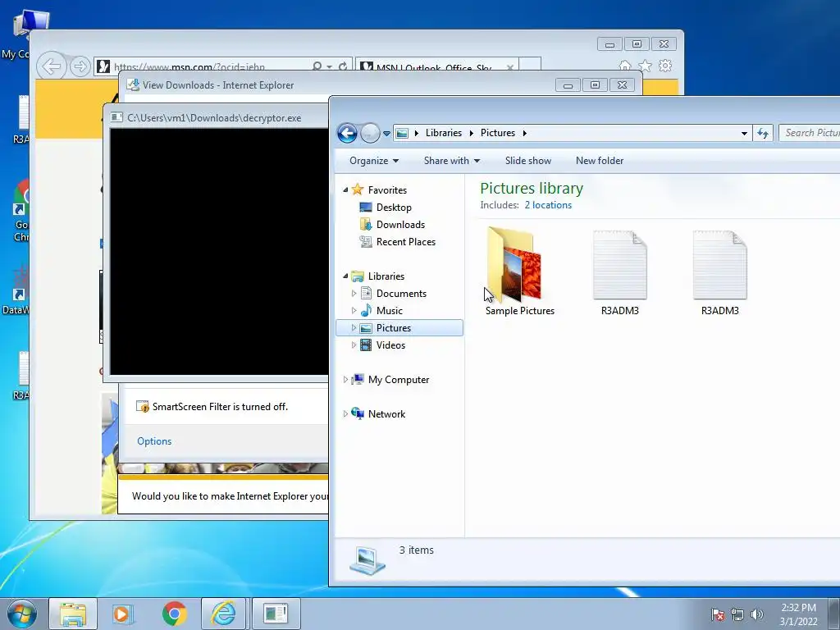Open Downloads under Favorites
Viewport: 840px width, 630px height.
coord(400,225)
